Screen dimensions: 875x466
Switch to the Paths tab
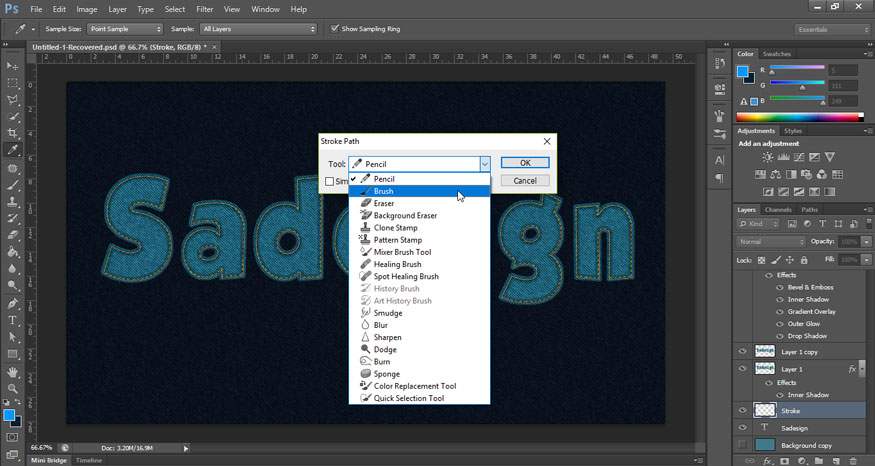809,210
